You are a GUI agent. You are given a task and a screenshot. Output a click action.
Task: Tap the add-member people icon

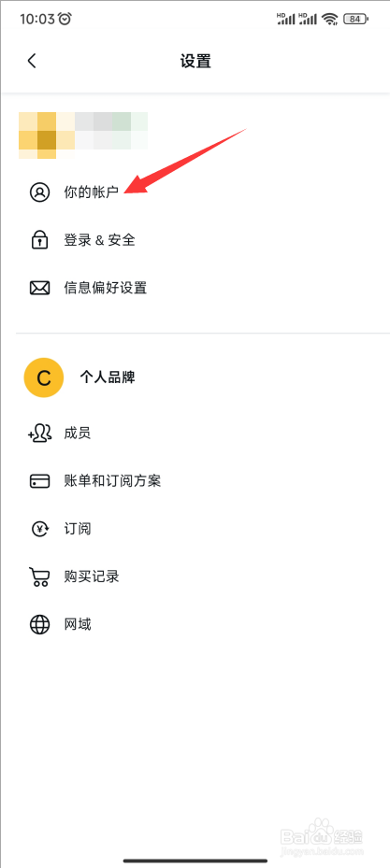pyautogui.click(x=39, y=433)
